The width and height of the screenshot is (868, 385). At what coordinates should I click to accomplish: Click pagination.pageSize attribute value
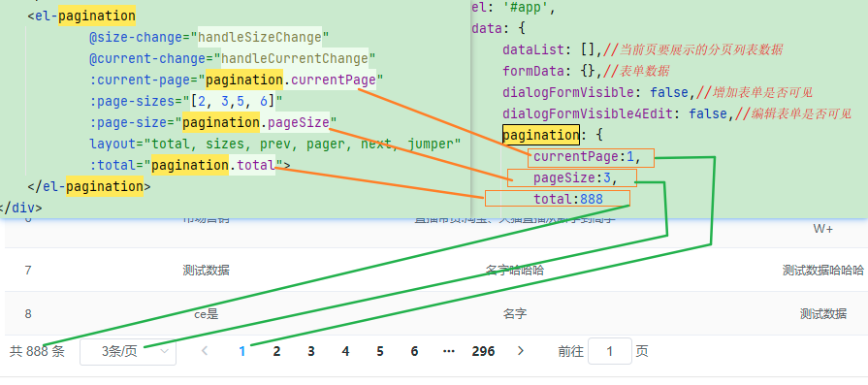click(256, 122)
